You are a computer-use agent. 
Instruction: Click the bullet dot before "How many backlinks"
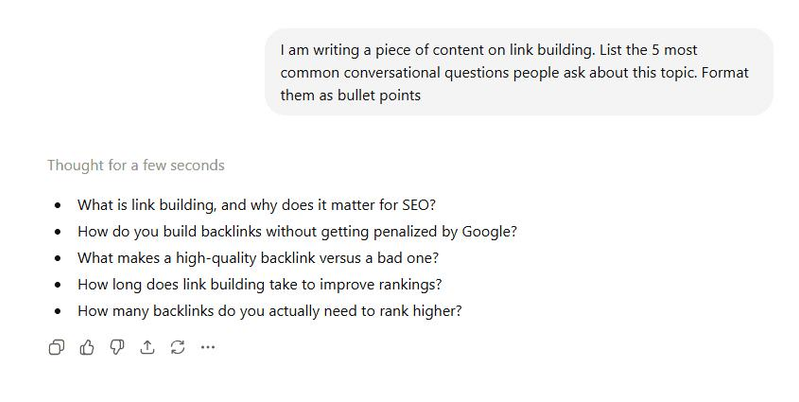[x=58, y=311]
